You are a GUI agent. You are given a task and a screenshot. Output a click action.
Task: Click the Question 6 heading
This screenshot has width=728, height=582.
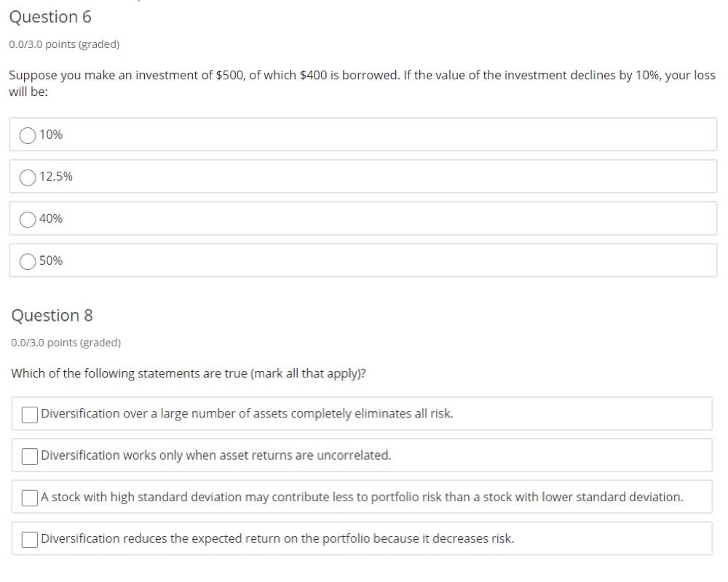[51, 17]
